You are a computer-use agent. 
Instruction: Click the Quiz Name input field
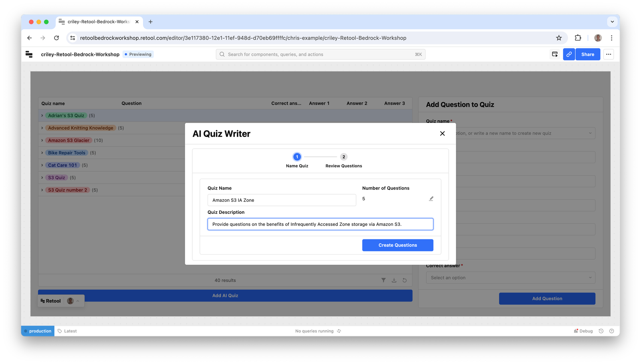click(x=282, y=200)
